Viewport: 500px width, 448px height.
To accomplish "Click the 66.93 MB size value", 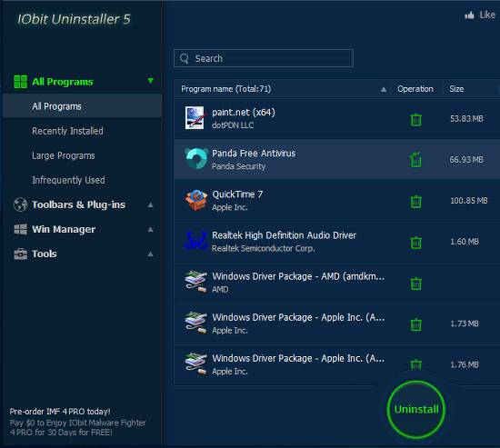I will click(466, 159).
